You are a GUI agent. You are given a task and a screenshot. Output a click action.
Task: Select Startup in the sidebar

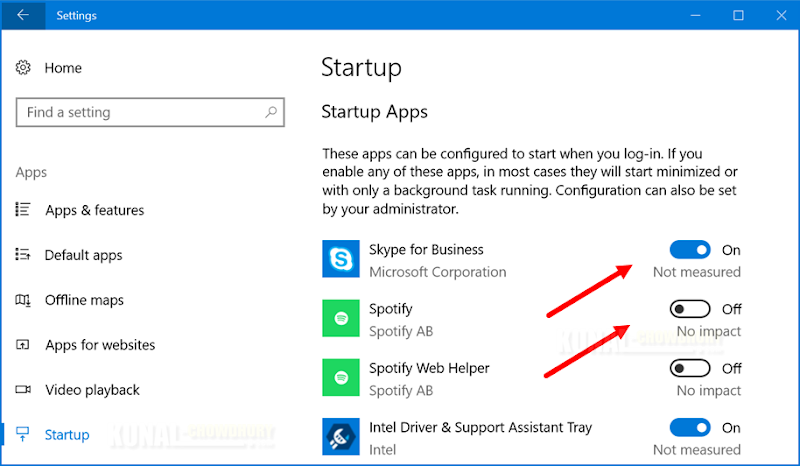coord(67,435)
